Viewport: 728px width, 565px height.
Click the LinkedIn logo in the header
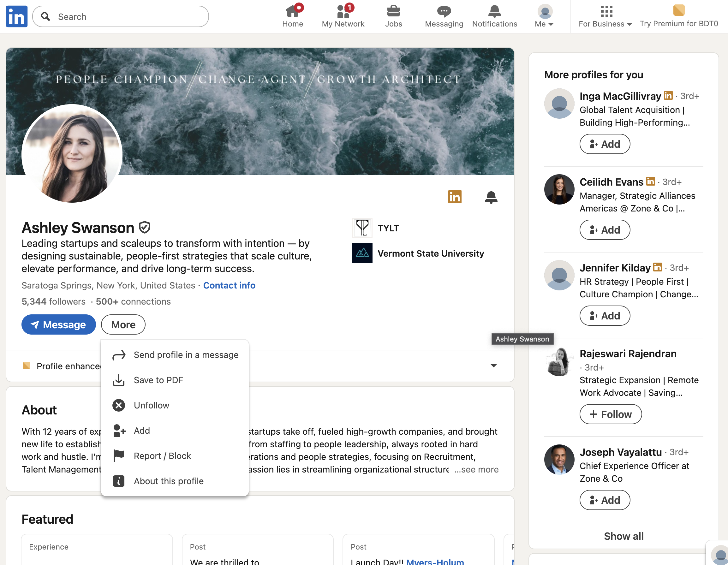17,16
